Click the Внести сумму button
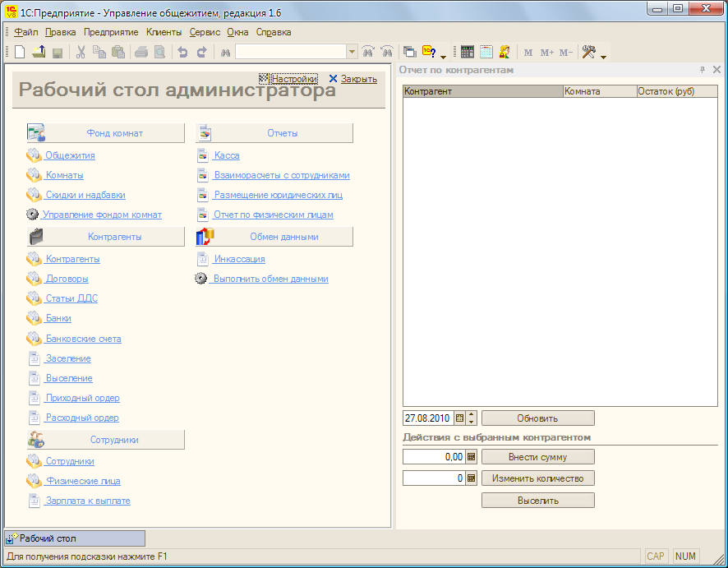 [537, 457]
